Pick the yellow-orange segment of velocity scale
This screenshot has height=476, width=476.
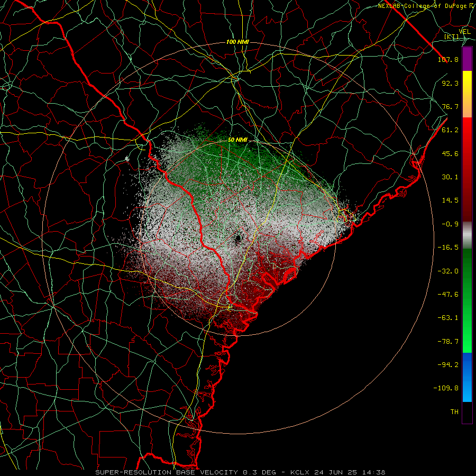[x=467, y=94]
